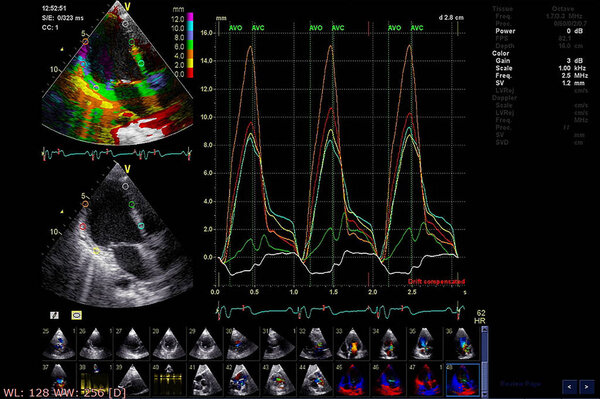Click the 12:52:51 timestamp
Image resolution: width=600 pixels, height=399 pixels.
coord(54,8)
